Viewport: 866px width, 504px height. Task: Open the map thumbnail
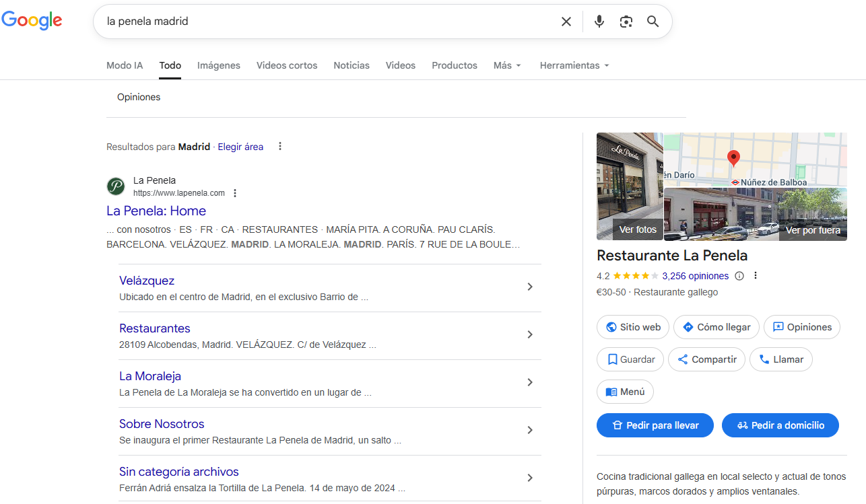click(x=756, y=159)
